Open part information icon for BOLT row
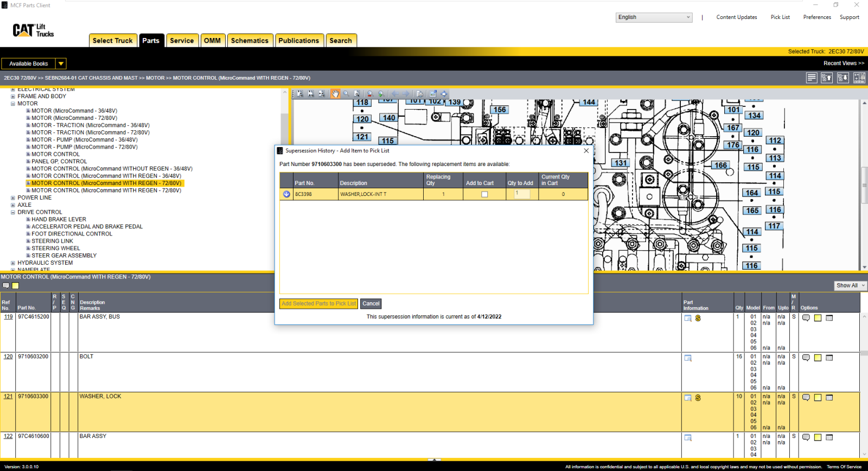Viewport: 868px width, 471px height. [688, 358]
